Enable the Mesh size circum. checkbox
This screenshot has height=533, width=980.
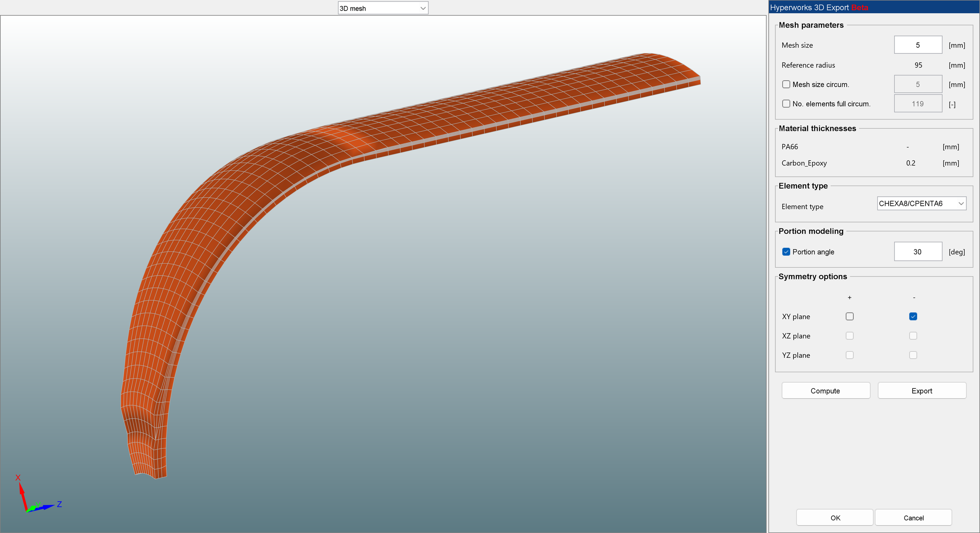tap(786, 84)
